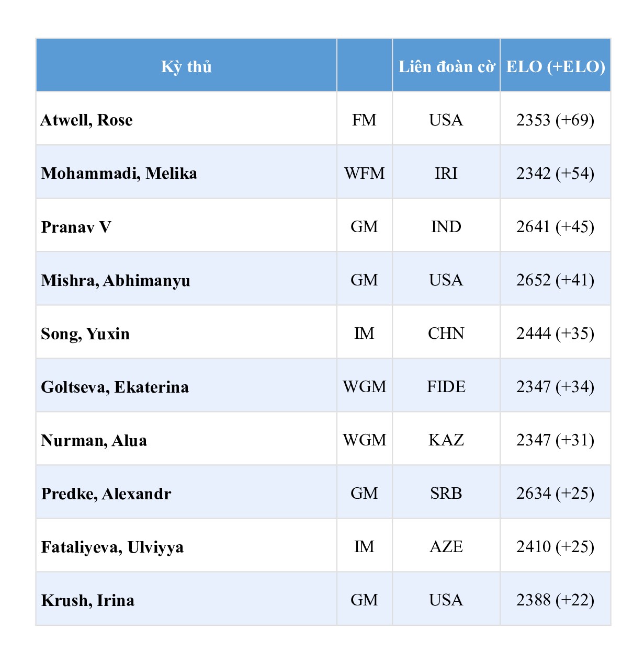The image size is (644, 653).
Task: Click the WFM title cell
Action: point(365,173)
